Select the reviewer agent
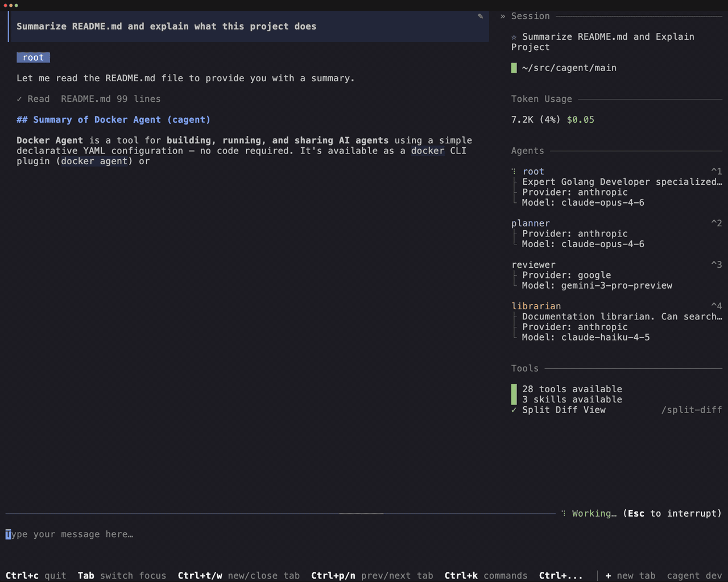 tap(533, 265)
